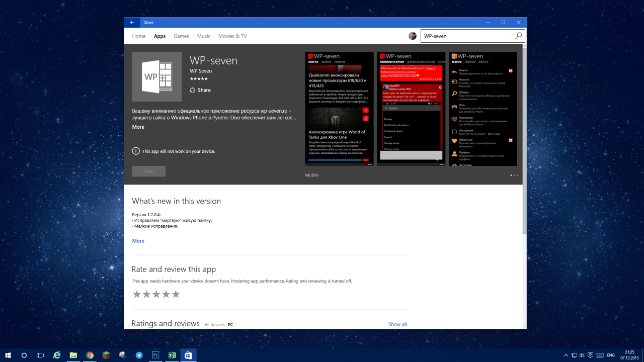The height and width of the screenshot is (362, 644).
Task: Expand What's new with More link
Action: (138, 241)
